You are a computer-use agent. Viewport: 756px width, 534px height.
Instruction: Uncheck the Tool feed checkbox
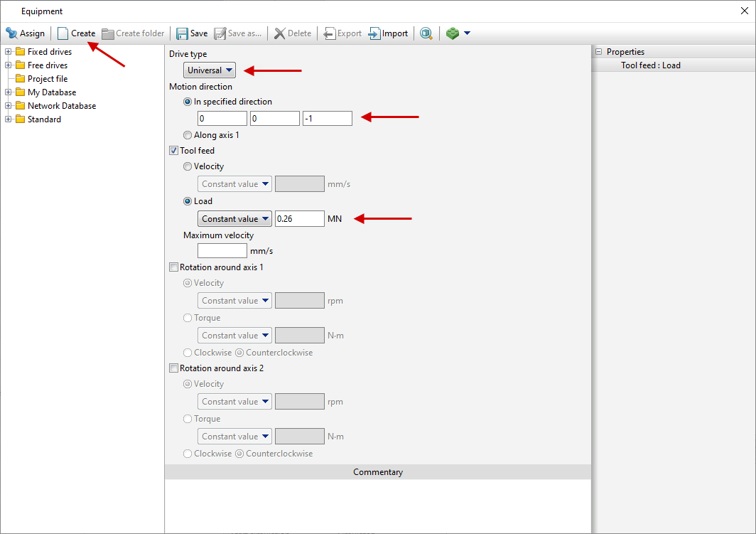pos(173,151)
